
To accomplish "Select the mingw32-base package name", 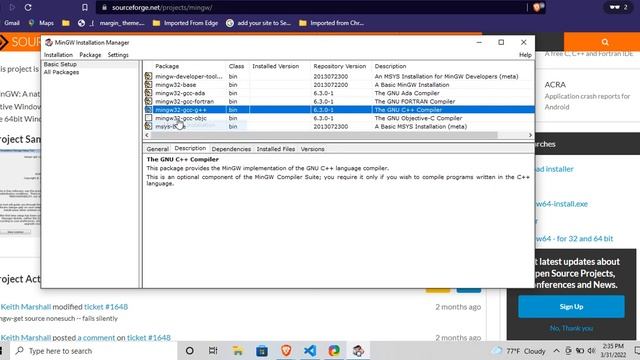I will (176, 84).
